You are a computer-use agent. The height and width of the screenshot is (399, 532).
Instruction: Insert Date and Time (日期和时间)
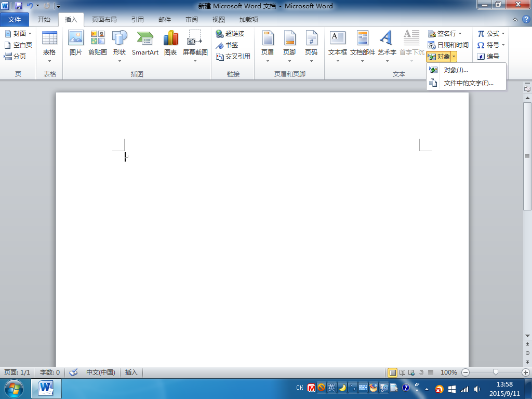pyautogui.click(x=448, y=45)
